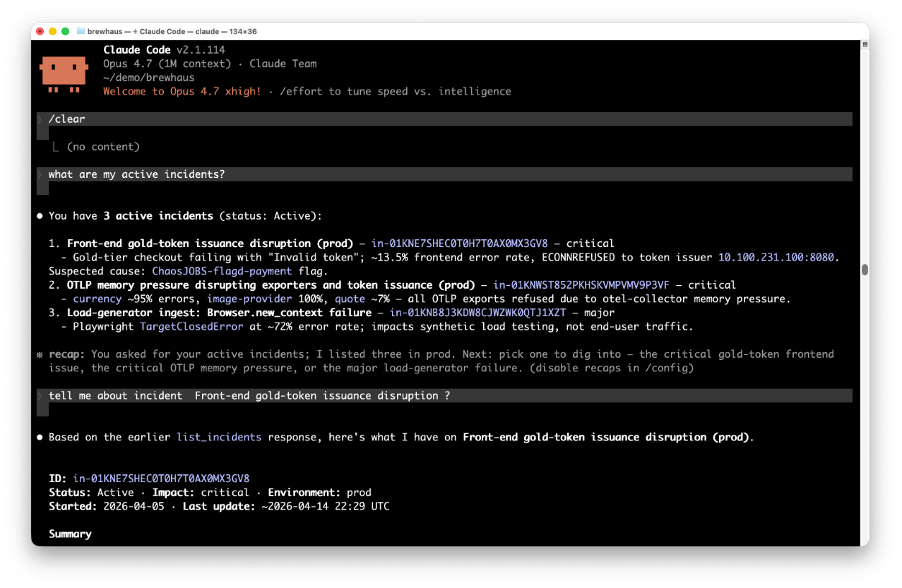This screenshot has height=588, width=902.
Task: Open incident ID in-01KNE7SHEC0T0H7T0AX0MX3GV8 in the list
Action: pyautogui.click(x=459, y=244)
